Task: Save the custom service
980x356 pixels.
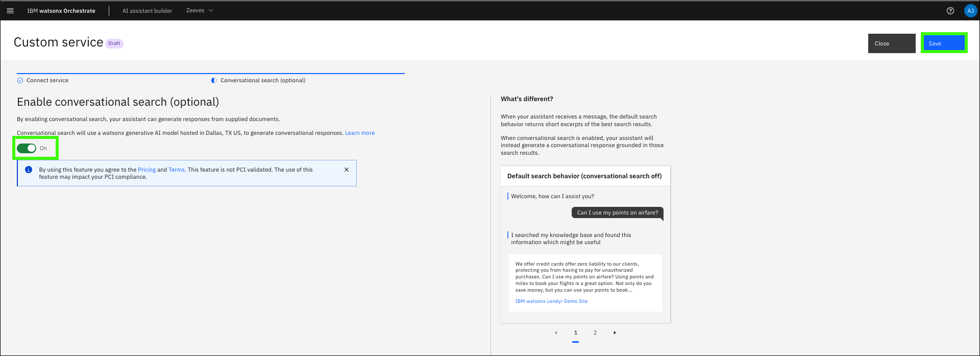Action: click(x=943, y=43)
